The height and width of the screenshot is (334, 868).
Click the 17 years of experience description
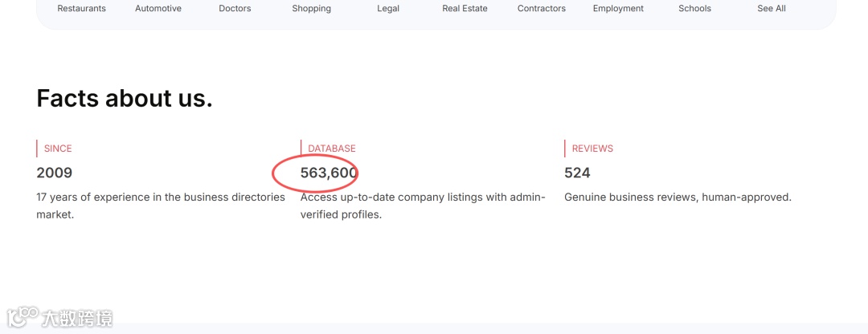161,198
